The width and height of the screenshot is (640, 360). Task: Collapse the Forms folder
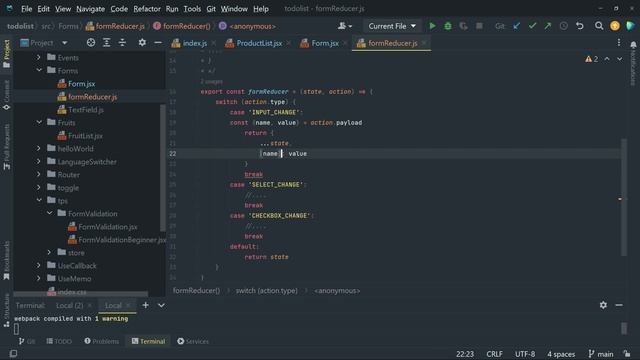[x=39, y=71]
